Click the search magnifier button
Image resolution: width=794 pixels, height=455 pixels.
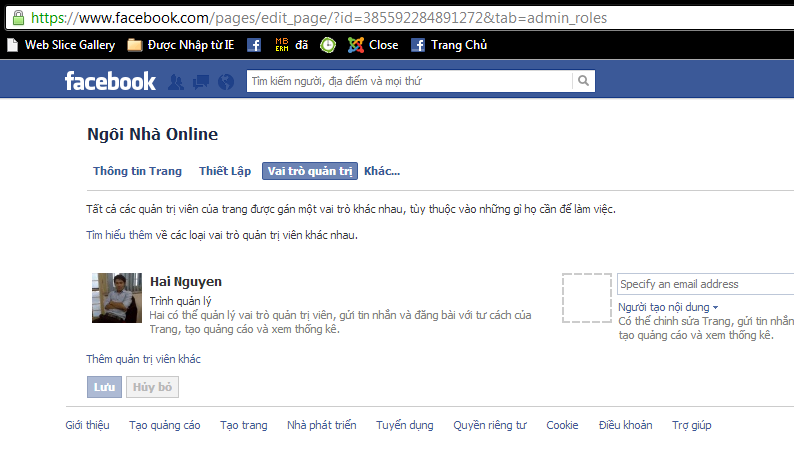[x=583, y=81]
